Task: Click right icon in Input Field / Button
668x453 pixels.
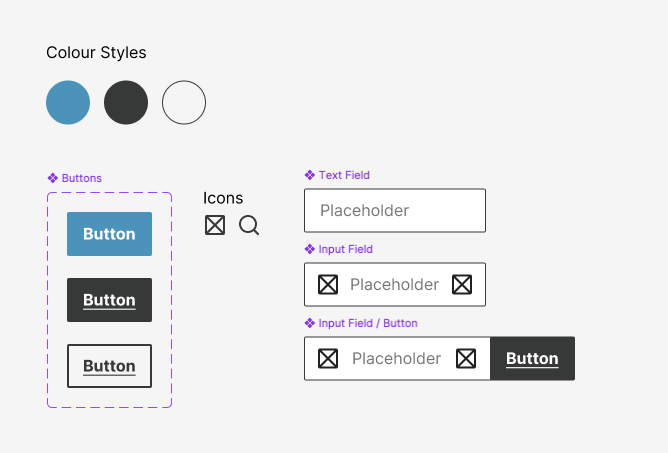Action: [x=466, y=358]
